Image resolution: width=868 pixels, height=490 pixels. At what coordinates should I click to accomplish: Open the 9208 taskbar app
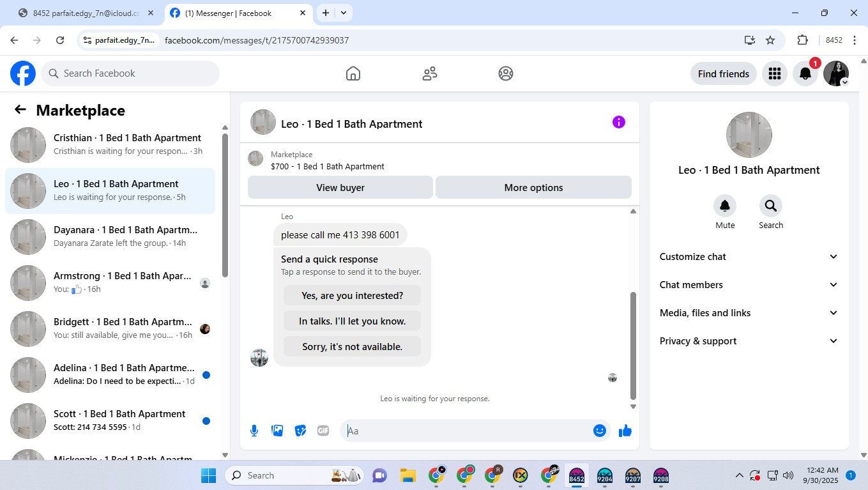pyautogui.click(x=661, y=476)
